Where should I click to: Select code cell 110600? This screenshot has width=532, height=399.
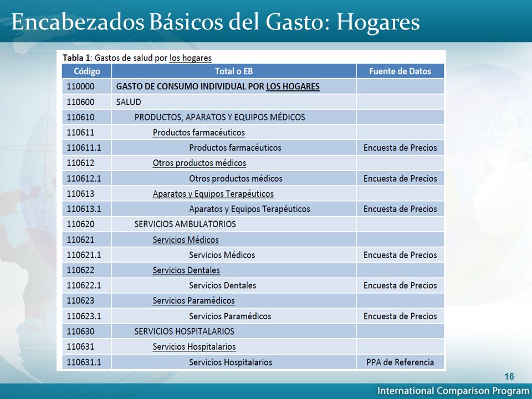click(x=87, y=102)
